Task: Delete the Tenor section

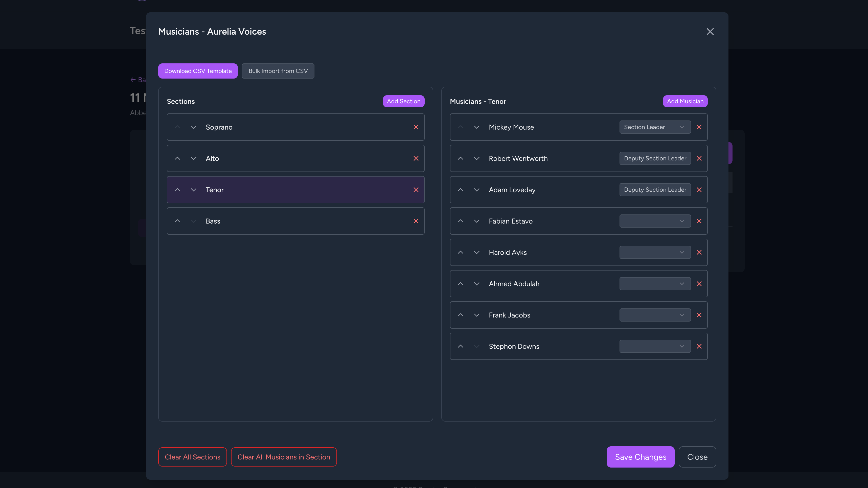Action: click(x=416, y=190)
